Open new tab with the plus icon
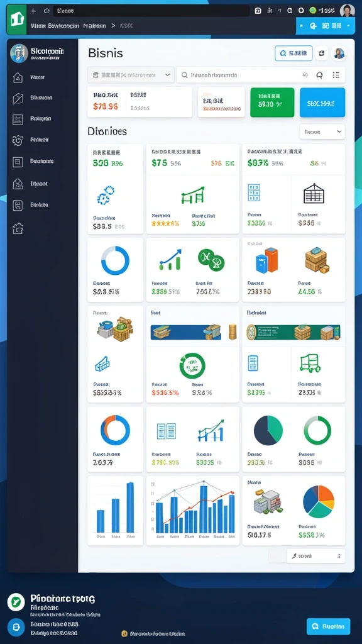This screenshot has width=362, height=644. click(x=33, y=11)
